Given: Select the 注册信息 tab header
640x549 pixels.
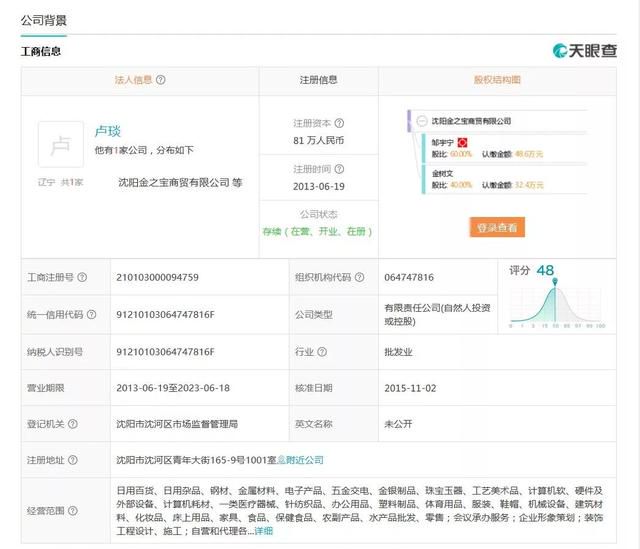Looking at the screenshot, I should (x=318, y=80).
